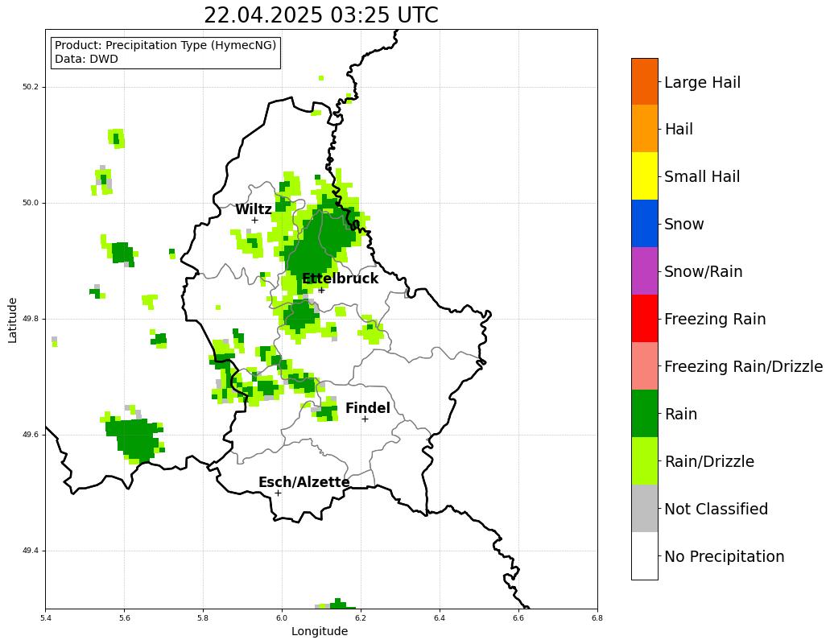The height and width of the screenshot is (644, 830).
Task: Click the Freezing Rain red swatch
Action: pos(645,319)
